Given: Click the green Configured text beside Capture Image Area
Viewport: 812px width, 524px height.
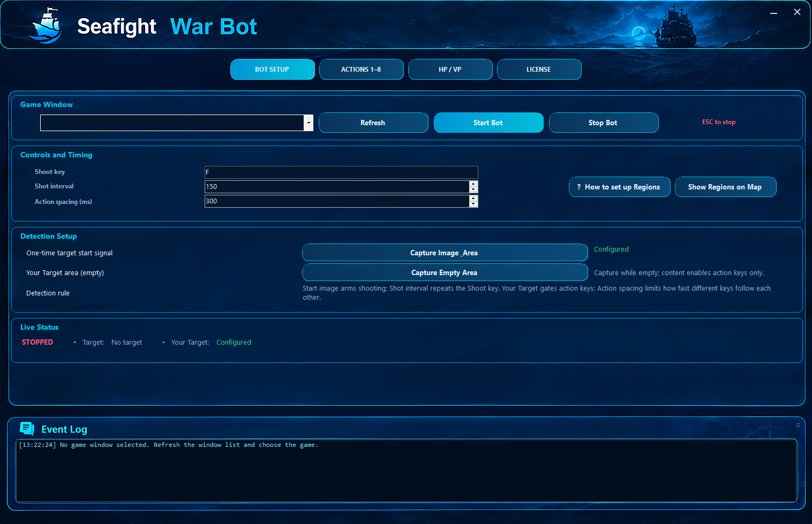Looking at the screenshot, I should pyautogui.click(x=611, y=249).
